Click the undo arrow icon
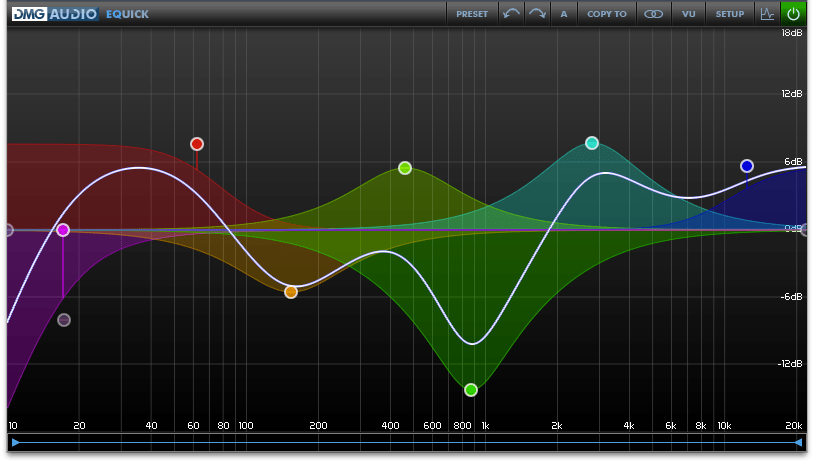The height and width of the screenshot is (462, 814). click(x=511, y=14)
